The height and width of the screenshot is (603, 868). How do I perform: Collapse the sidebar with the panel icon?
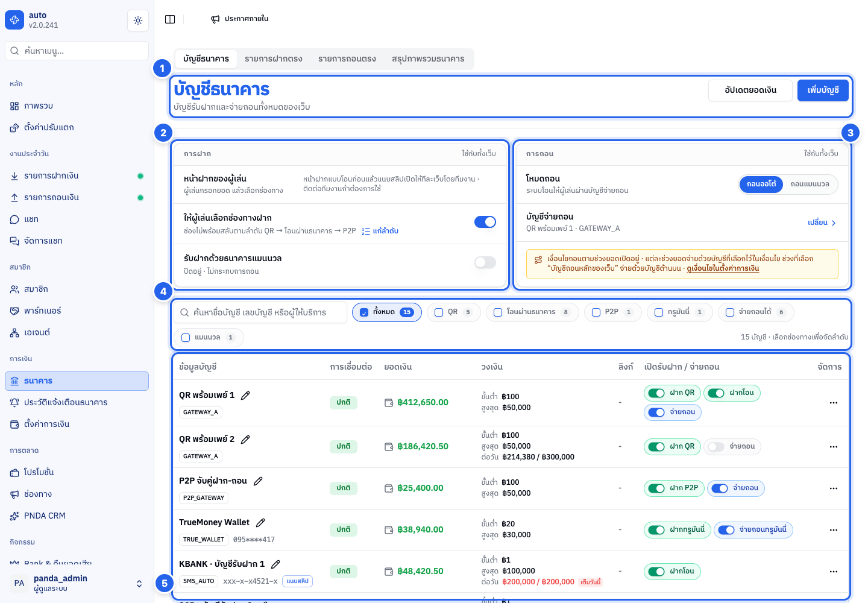170,19
